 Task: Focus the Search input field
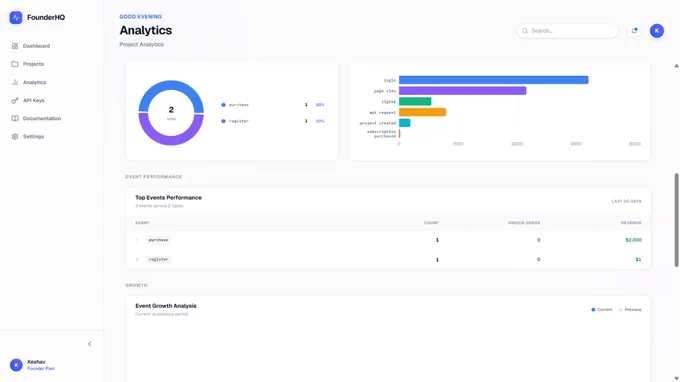[x=567, y=31]
